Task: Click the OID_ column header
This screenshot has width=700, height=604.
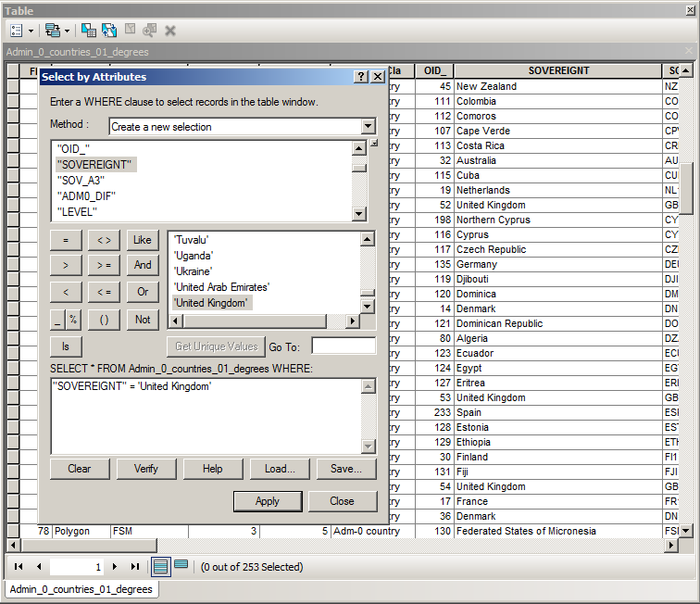Action: tap(434, 70)
